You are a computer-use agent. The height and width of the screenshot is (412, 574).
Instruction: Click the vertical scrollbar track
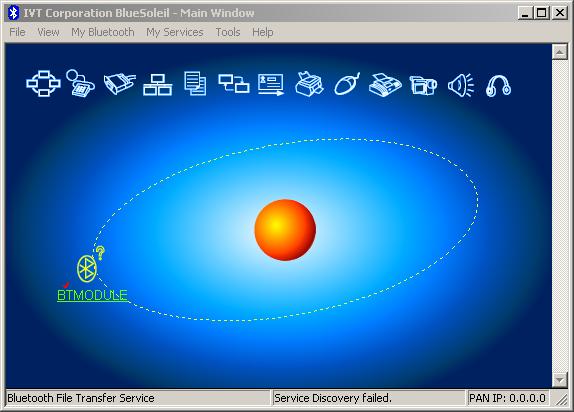[559, 216]
